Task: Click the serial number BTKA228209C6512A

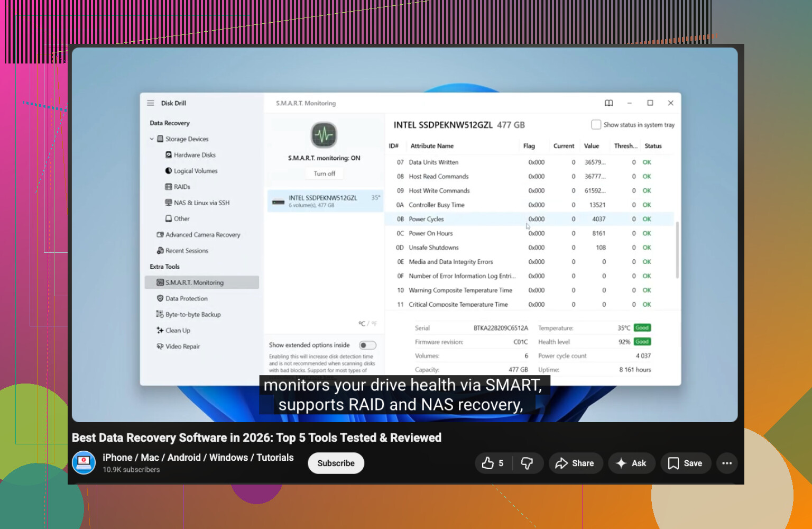Action: [x=501, y=328]
